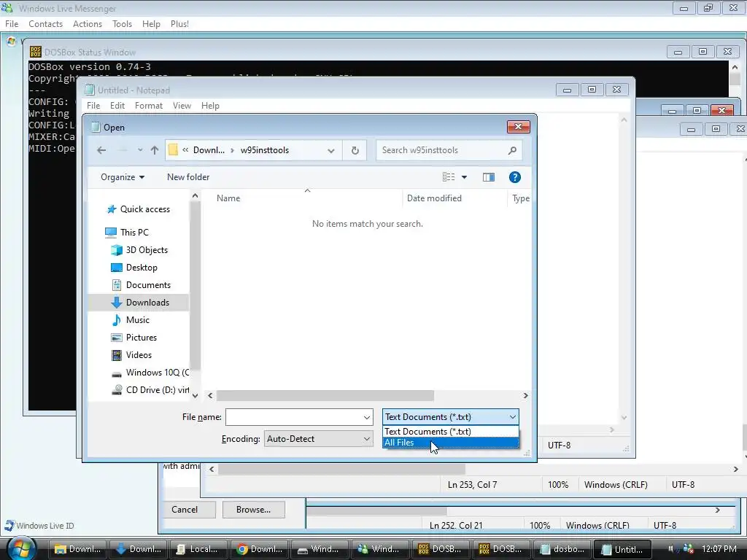The image size is (747, 560).
Task: Expand the address bar path dropdown
Action: pyautogui.click(x=330, y=150)
